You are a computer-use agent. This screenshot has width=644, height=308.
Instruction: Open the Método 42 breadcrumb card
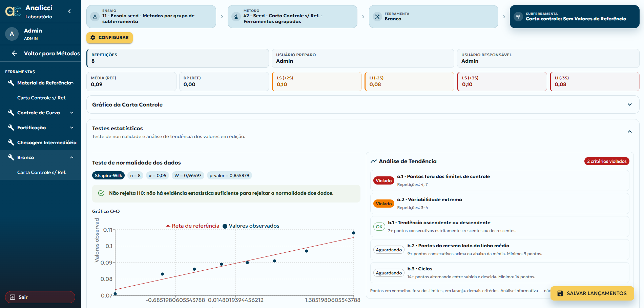click(x=292, y=16)
